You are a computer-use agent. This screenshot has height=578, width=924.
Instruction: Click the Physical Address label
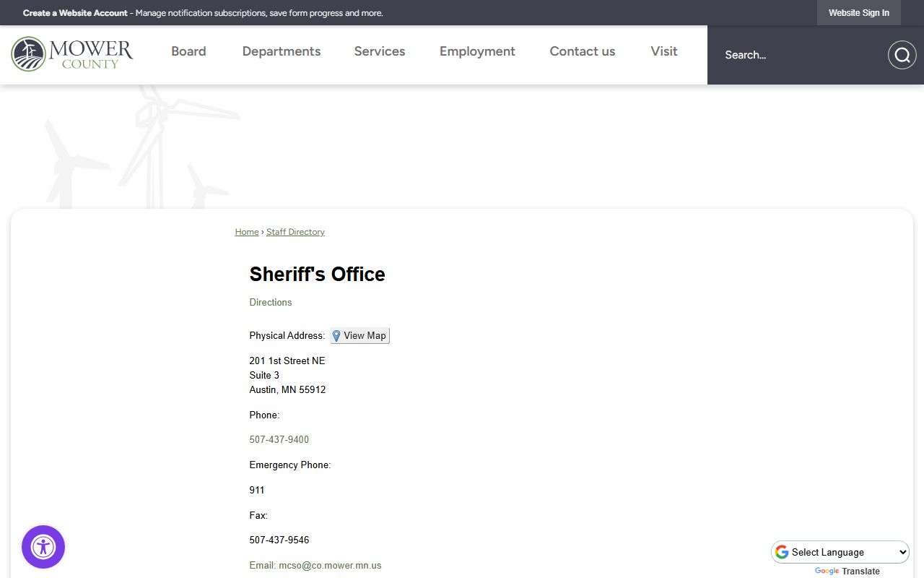pos(287,335)
